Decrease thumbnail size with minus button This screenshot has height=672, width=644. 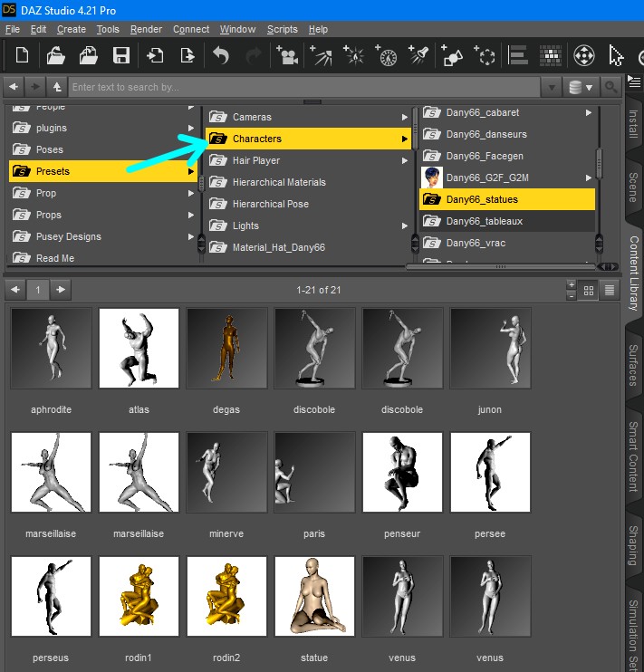coord(572,296)
